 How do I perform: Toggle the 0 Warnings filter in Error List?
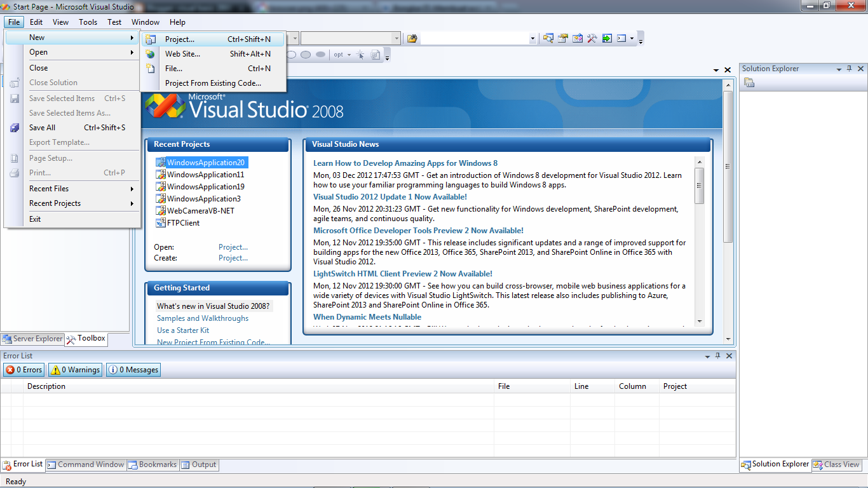coord(74,369)
